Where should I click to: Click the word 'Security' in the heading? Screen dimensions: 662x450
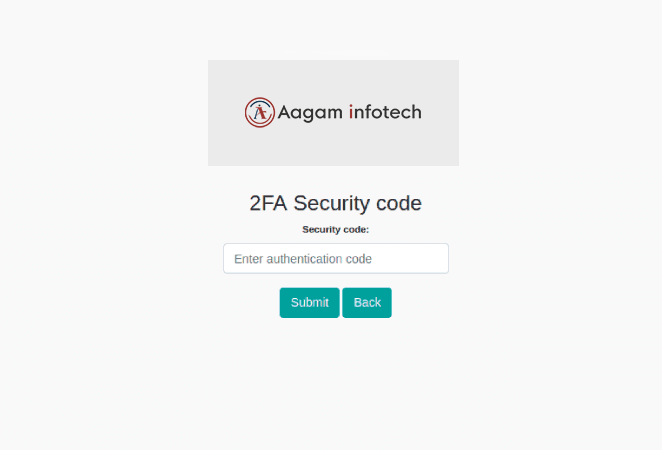(331, 204)
